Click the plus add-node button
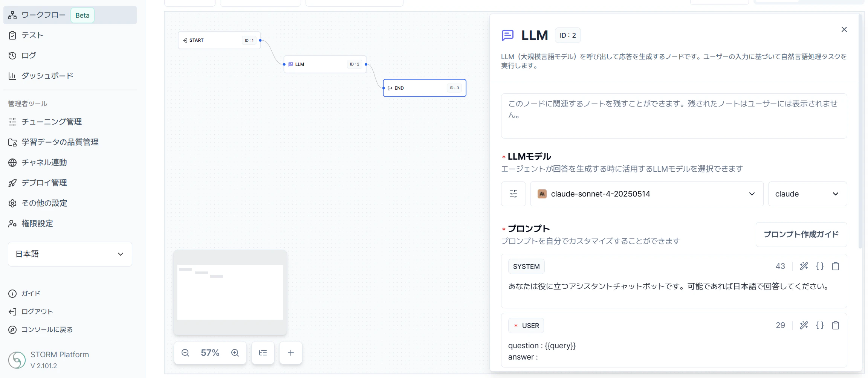This screenshot has width=868, height=378. (x=291, y=353)
